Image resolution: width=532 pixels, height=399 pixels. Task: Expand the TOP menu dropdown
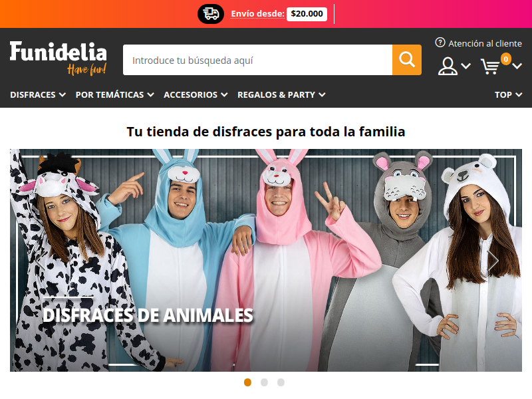[x=508, y=94]
